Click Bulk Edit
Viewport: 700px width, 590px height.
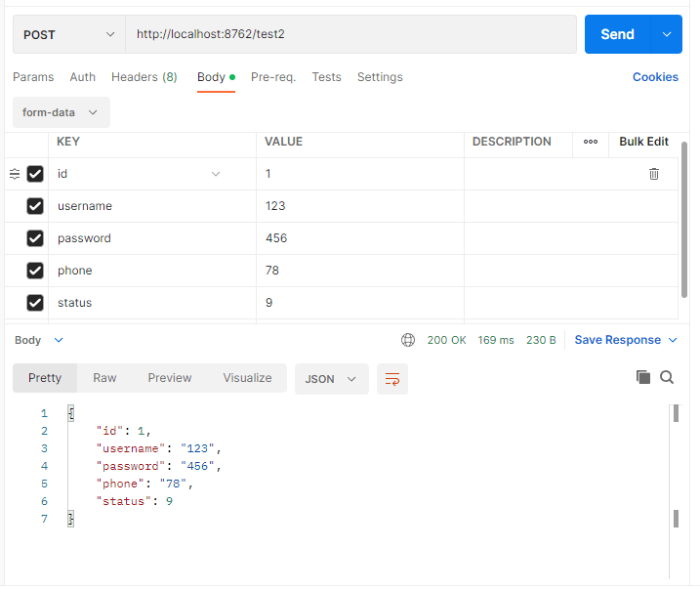click(643, 142)
